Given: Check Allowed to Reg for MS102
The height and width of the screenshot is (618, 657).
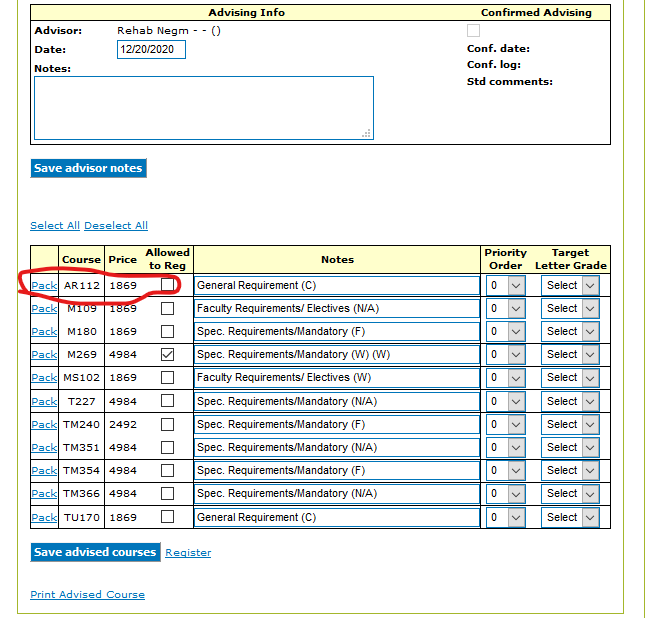Looking at the screenshot, I should [167, 378].
